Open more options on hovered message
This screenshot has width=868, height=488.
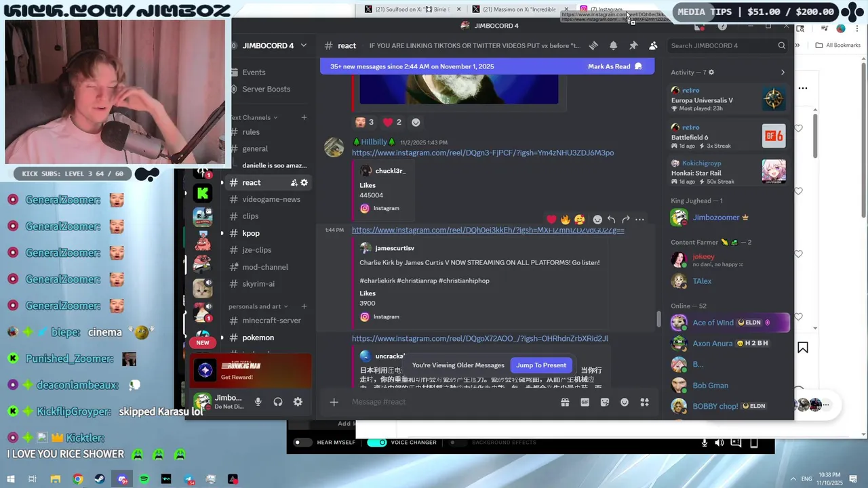639,220
